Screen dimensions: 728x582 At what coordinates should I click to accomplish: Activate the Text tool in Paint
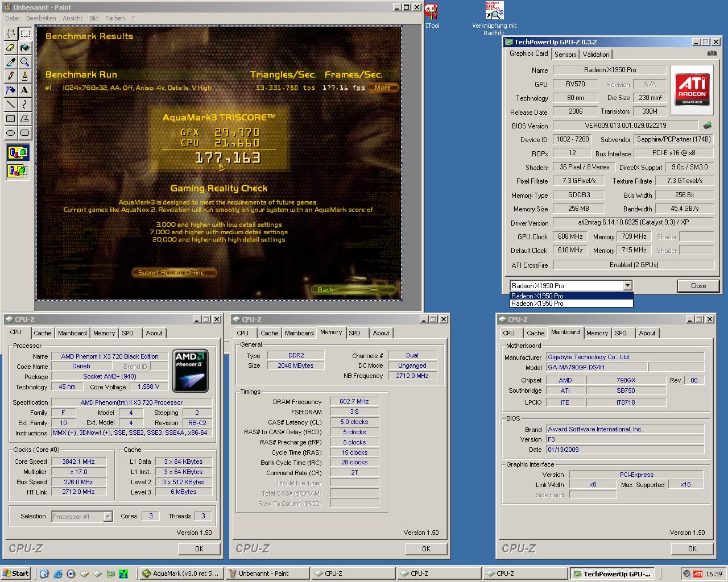(x=25, y=90)
